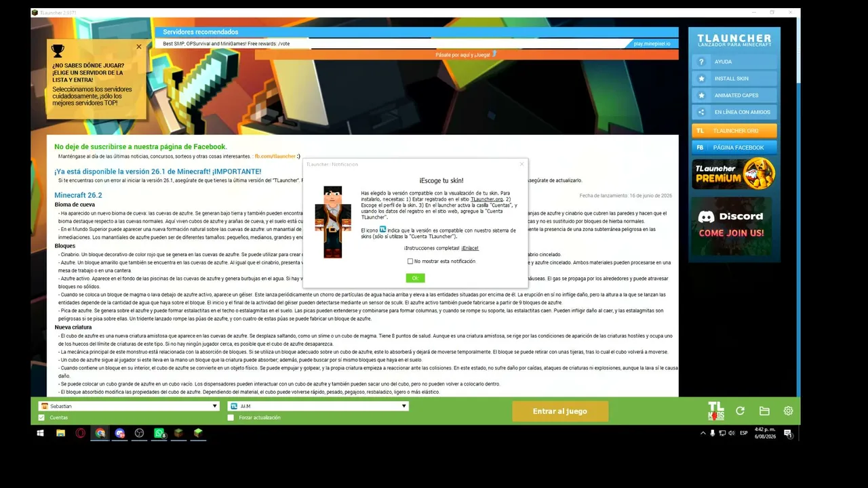Open Google Chrome from the taskbar
The width and height of the screenshot is (868, 488).
click(x=100, y=433)
